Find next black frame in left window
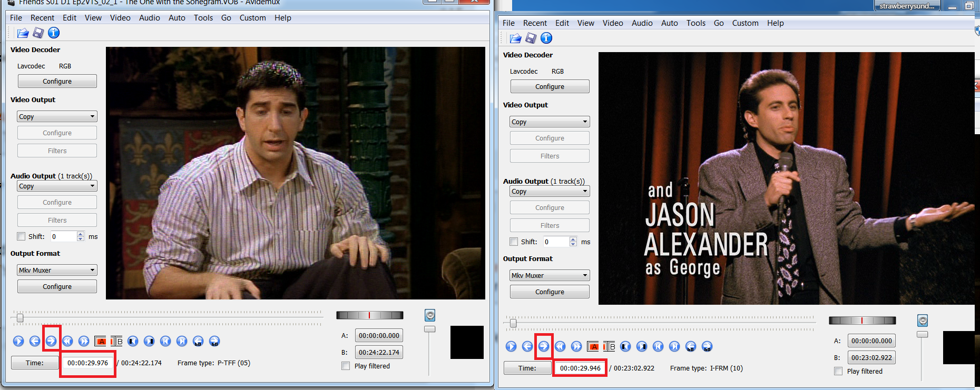Screen dimensions: 980x390 tap(149, 341)
